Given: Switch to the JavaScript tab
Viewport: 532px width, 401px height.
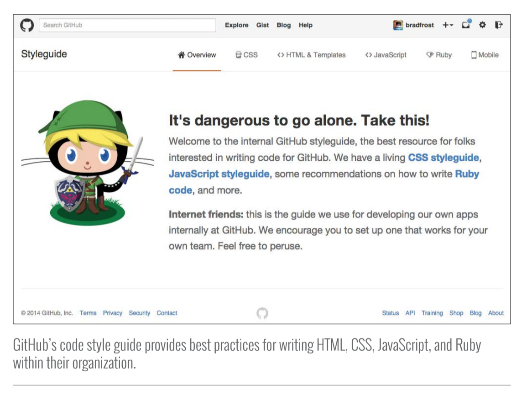Looking at the screenshot, I should click(386, 55).
